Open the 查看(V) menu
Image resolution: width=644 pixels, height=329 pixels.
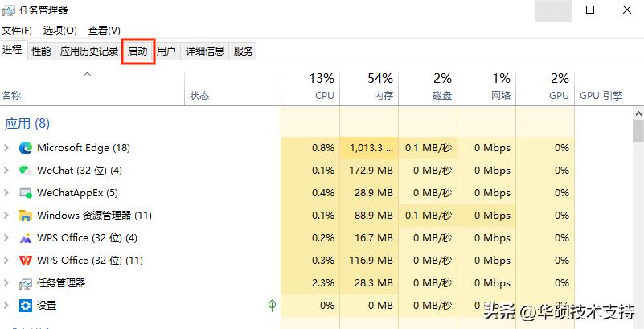tap(103, 31)
